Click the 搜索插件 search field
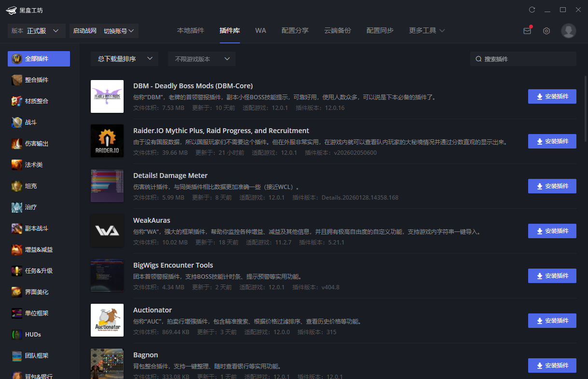Image resolution: width=588 pixels, height=379 pixels. (526, 59)
